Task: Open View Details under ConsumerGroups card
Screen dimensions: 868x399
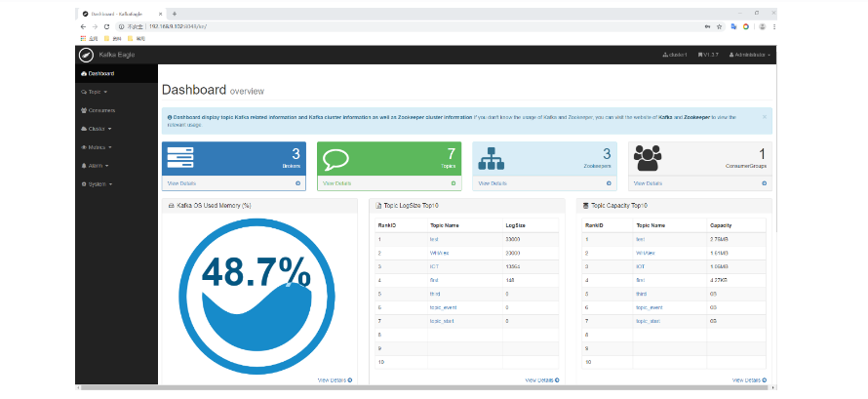Action: tap(648, 183)
